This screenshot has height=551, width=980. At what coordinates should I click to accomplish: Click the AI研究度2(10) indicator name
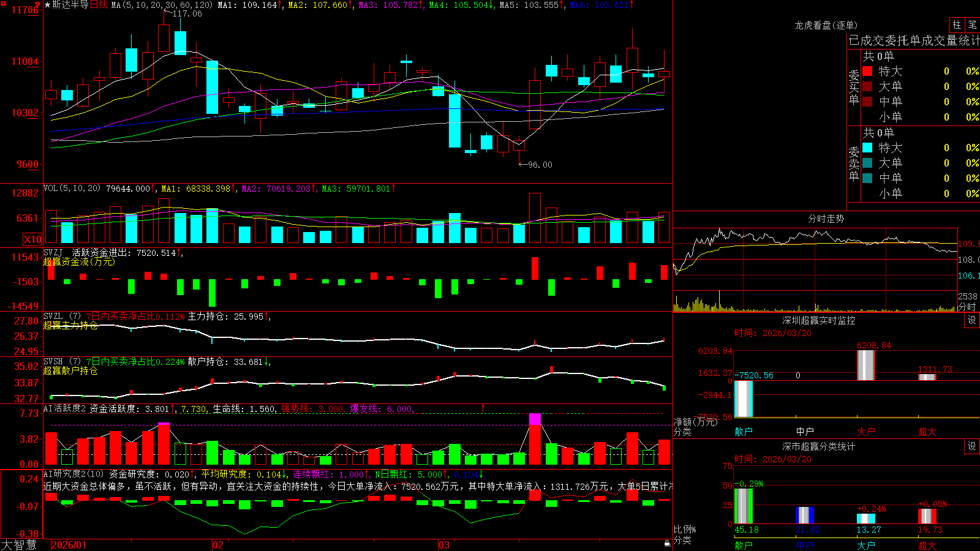pos(74,474)
